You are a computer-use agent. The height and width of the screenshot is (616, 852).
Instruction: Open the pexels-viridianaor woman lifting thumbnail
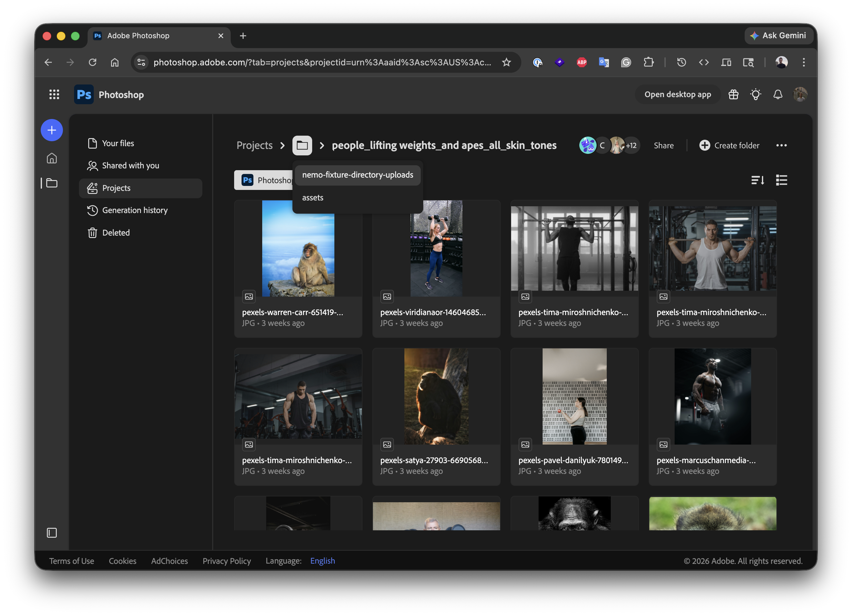pyautogui.click(x=436, y=248)
